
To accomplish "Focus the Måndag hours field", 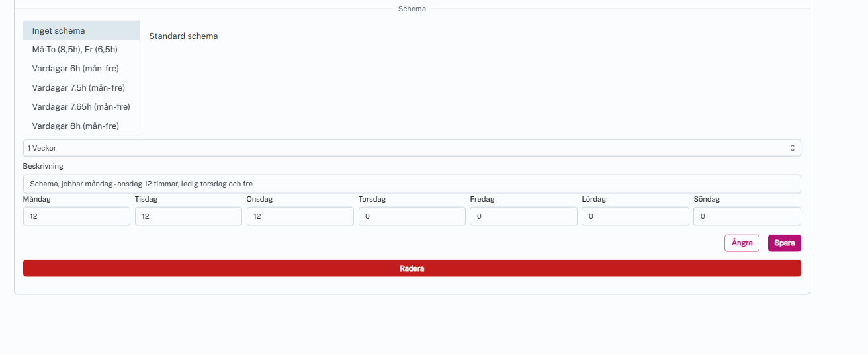I will (76, 216).
